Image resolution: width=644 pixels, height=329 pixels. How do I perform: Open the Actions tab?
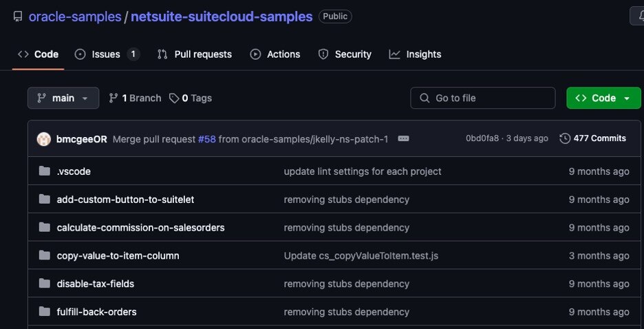[275, 54]
